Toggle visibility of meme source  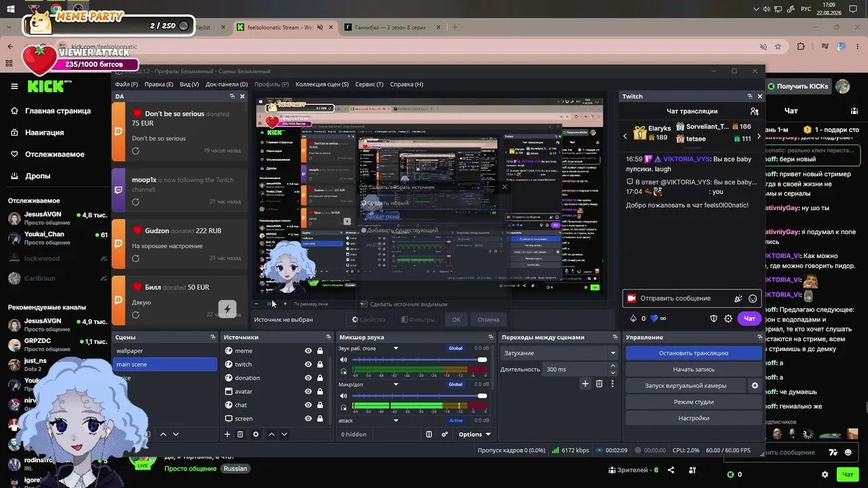pos(308,351)
